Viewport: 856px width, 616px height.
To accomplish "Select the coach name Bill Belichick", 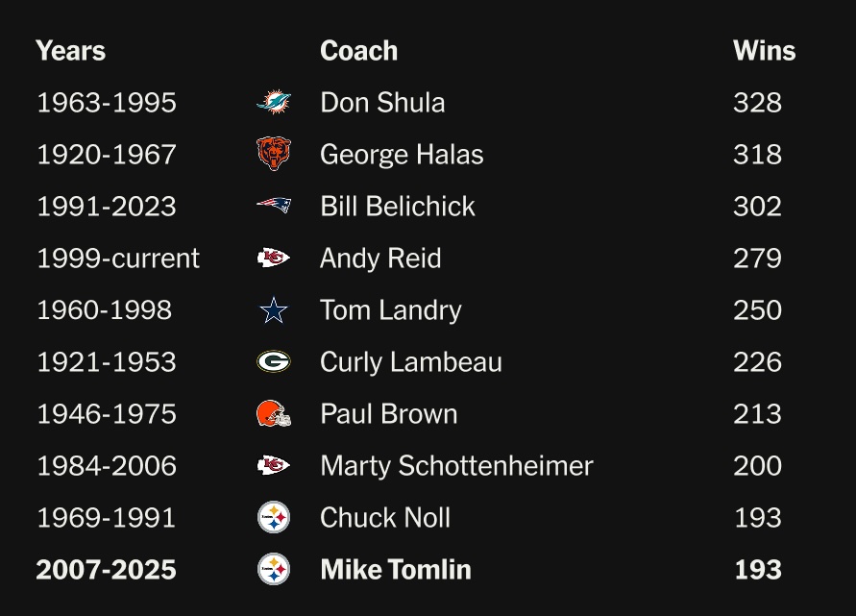I will click(398, 207).
